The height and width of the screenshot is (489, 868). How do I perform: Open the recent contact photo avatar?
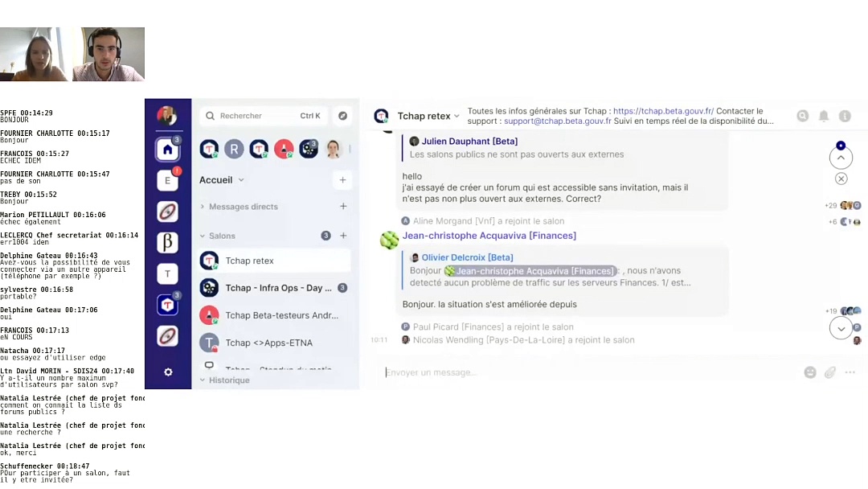(334, 149)
